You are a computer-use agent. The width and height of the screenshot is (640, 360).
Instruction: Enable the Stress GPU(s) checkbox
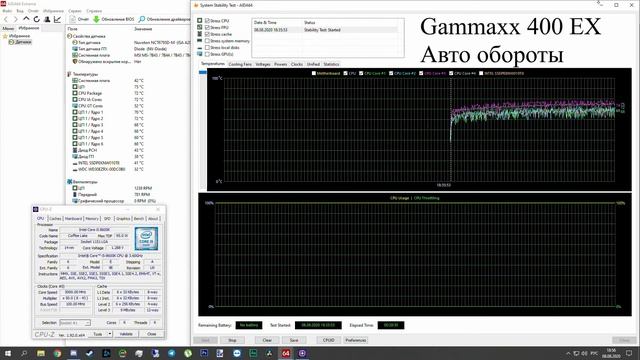pyautogui.click(x=207, y=54)
